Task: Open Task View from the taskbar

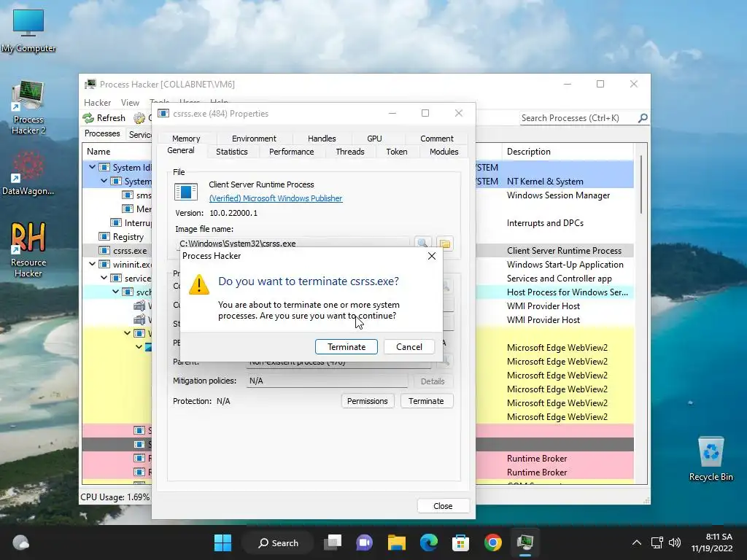Action: coord(333,542)
